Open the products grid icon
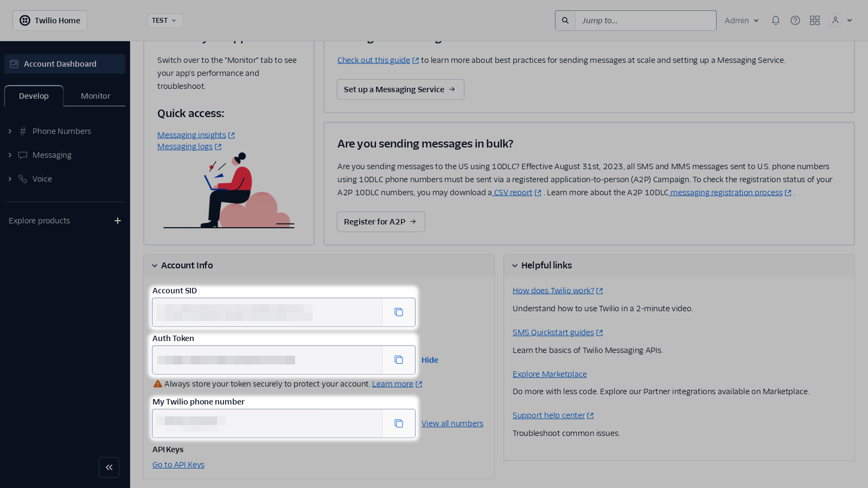This screenshot has width=868, height=488. tap(815, 21)
